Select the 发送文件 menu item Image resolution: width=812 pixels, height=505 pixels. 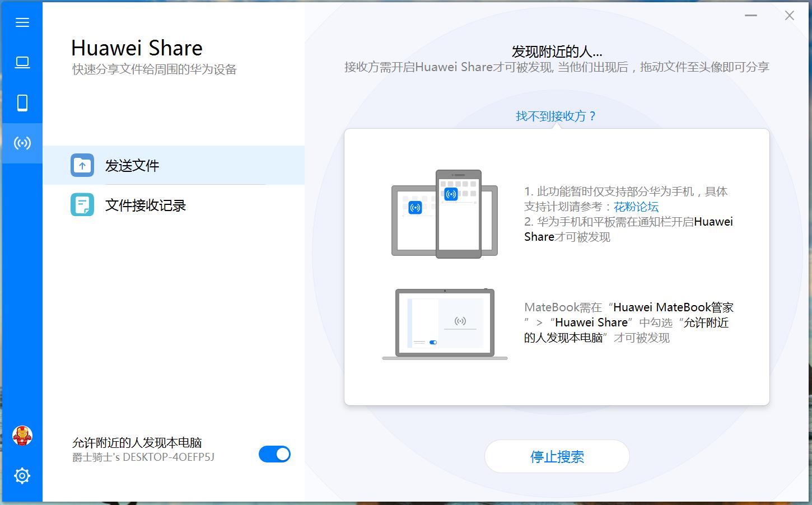(132, 165)
